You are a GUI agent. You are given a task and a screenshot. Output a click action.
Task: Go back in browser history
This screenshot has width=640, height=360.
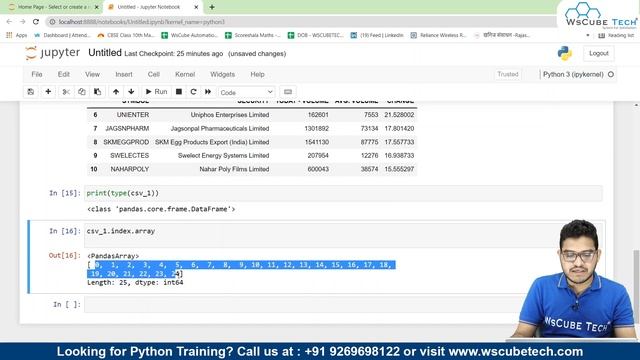pos(9,22)
